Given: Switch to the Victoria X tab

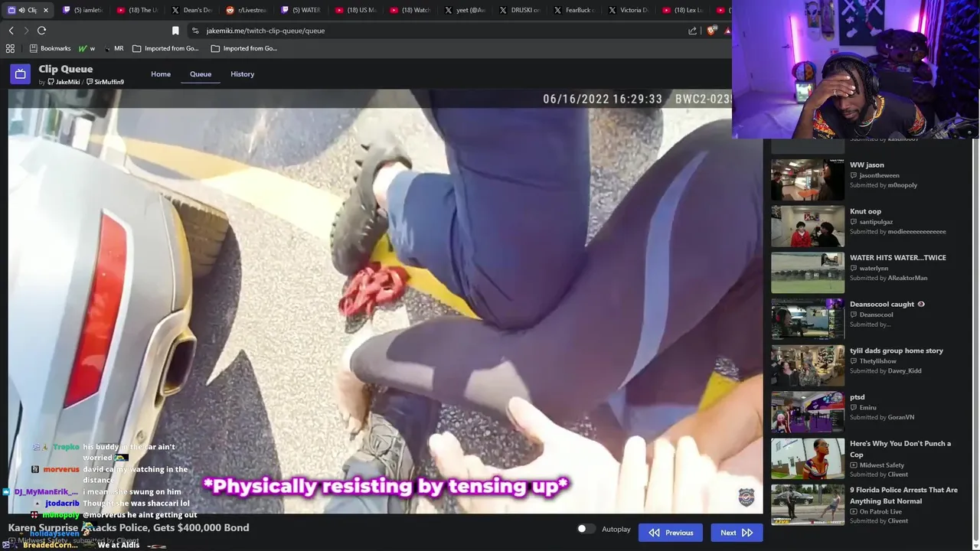Looking at the screenshot, I should [628, 10].
